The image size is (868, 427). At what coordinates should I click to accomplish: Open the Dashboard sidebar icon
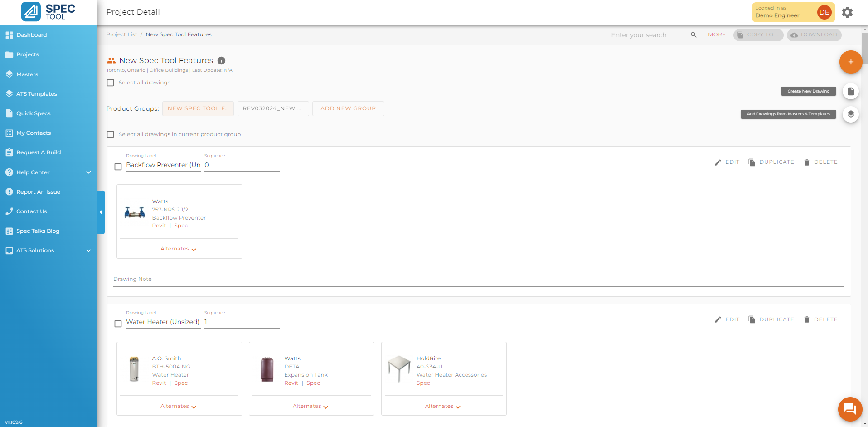coord(9,35)
